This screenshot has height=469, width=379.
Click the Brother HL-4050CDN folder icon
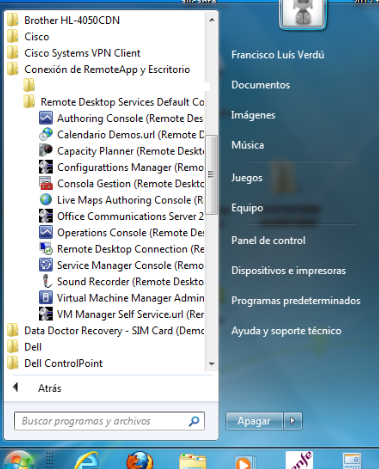pos(13,20)
